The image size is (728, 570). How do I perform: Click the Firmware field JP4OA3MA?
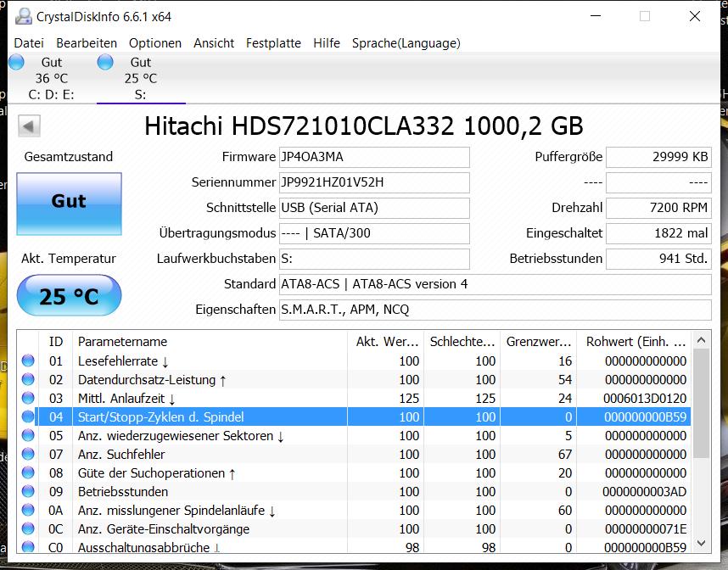pos(374,157)
